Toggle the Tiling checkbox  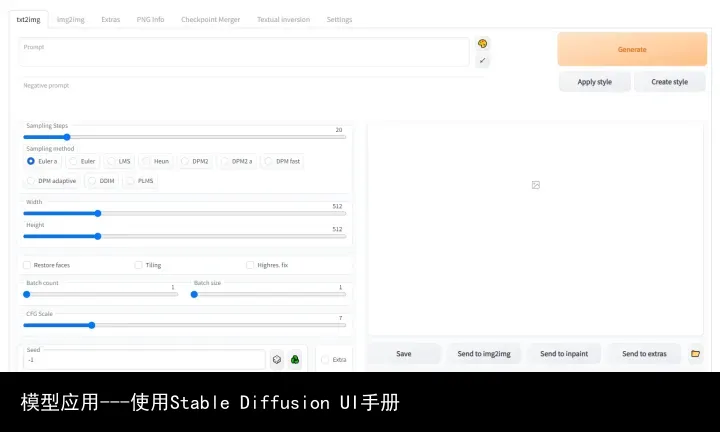click(x=139, y=265)
